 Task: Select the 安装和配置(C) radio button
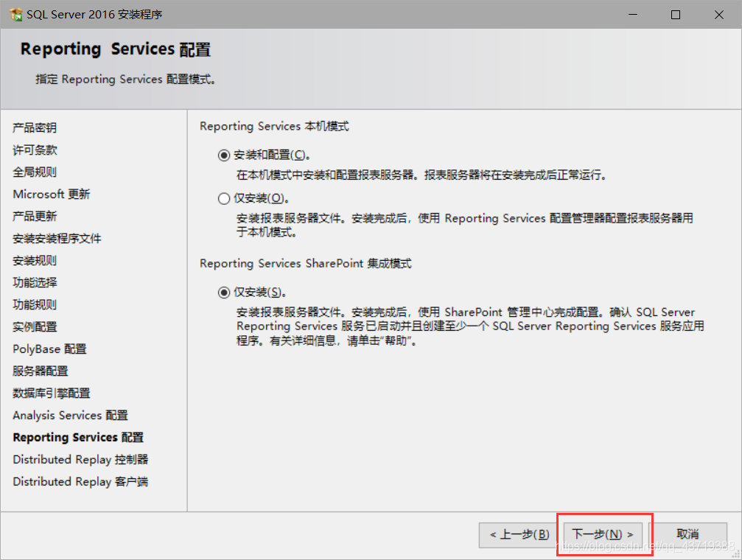pyautogui.click(x=224, y=155)
